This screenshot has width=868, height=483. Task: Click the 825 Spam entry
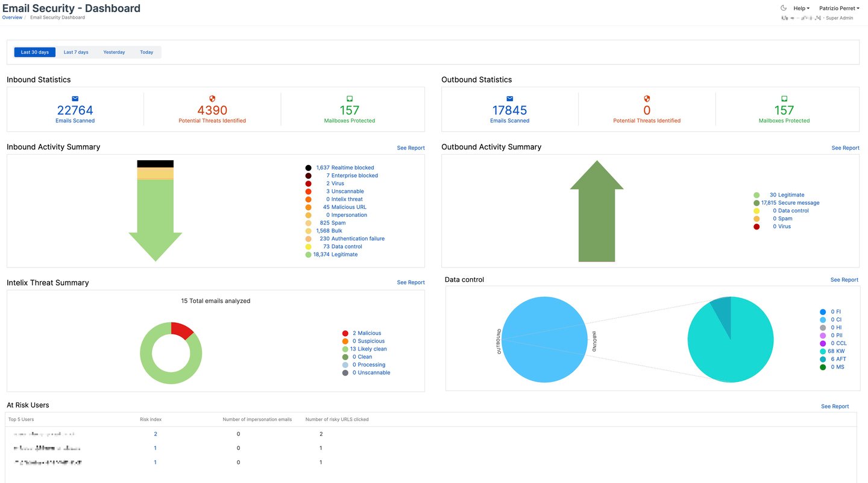333,223
